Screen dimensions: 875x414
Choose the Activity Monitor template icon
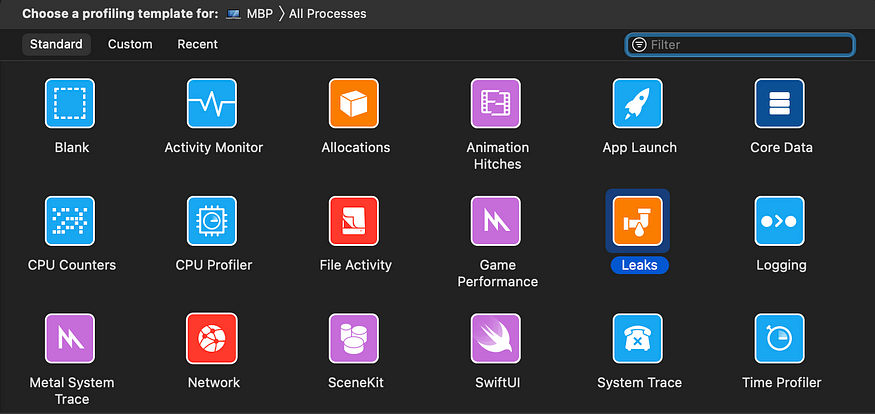pyautogui.click(x=212, y=103)
